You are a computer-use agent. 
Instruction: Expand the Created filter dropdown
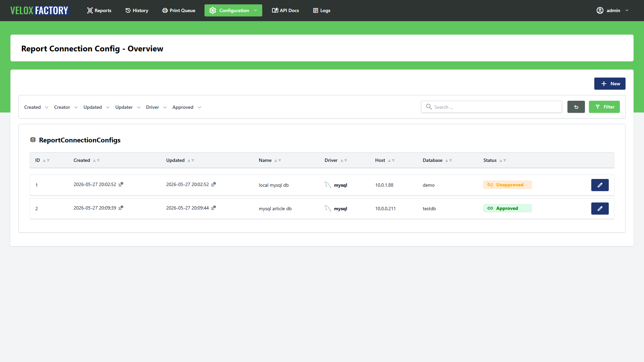(x=36, y=107)
